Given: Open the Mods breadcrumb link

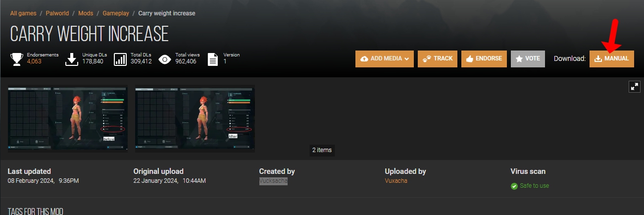Looking at the screenshot, I should click(86, 13).
